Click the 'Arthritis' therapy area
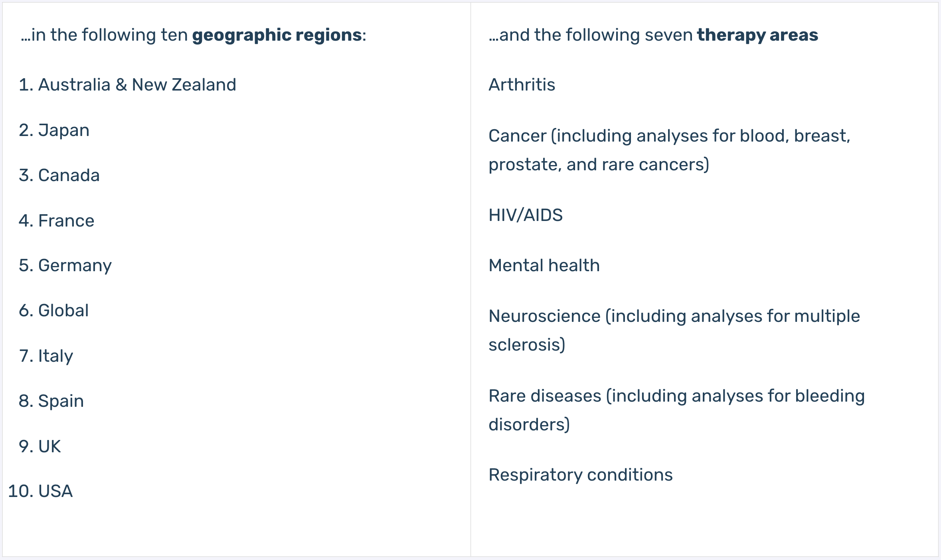941x560 pixels. 522,85
